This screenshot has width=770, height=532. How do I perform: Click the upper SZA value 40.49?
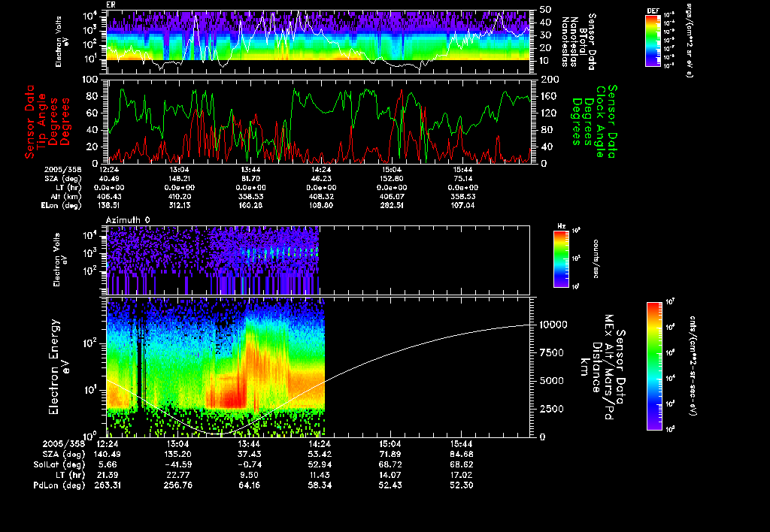point(109,179)
